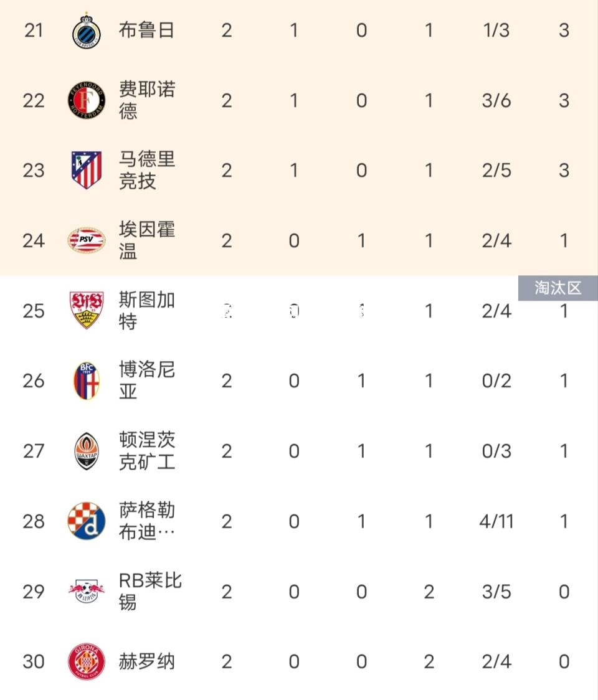Image resolution: width=598 pixels, height=700 pixels.
Task: Open 马德里竞技 team page
Action: click(x=147, y=170)
